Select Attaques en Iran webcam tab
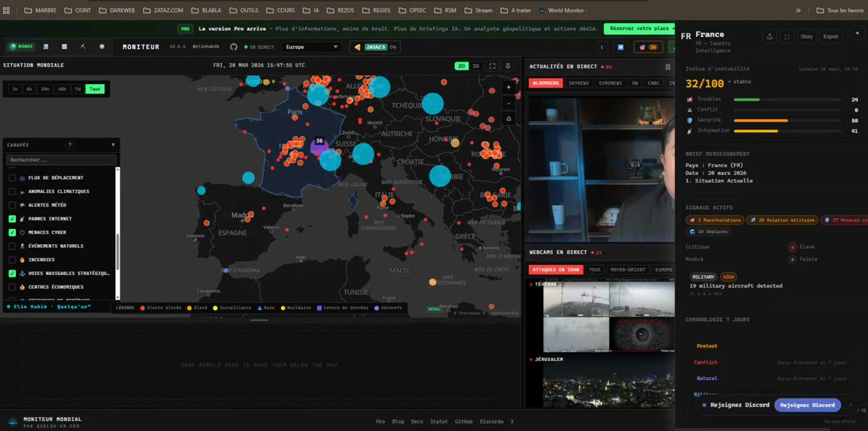 pyautogui.click(x=556, y=269)
